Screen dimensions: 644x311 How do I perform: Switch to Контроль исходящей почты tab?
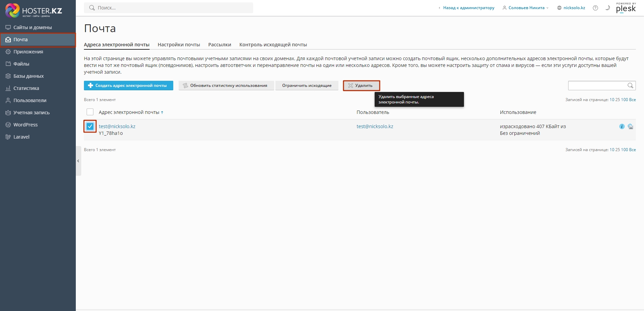click(273, 45)
